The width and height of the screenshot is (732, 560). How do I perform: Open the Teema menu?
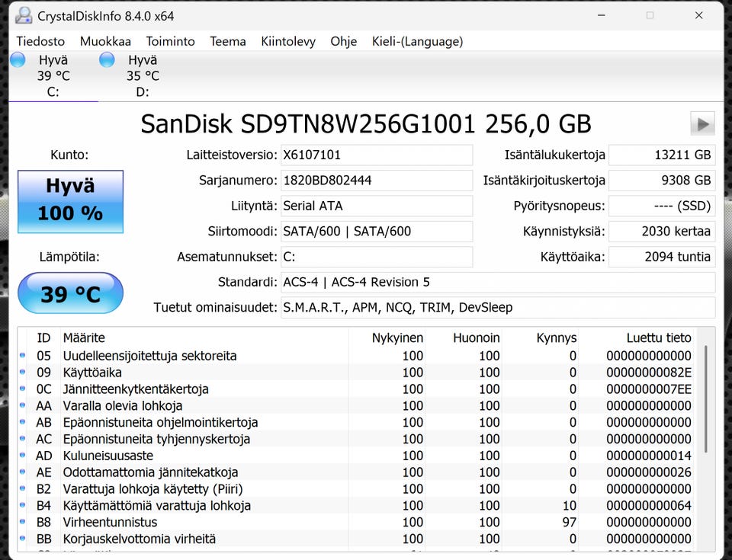(228, 41)
